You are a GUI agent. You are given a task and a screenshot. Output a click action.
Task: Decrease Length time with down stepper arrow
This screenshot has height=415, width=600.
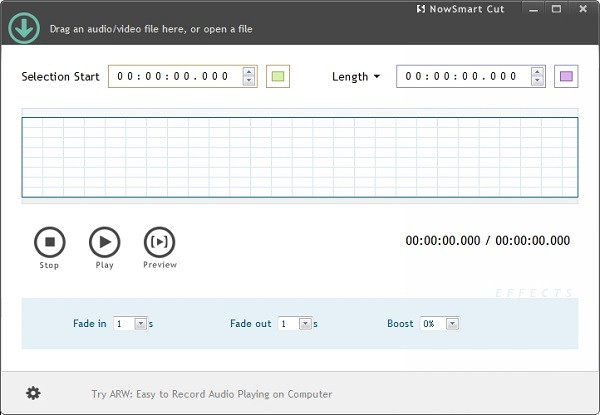(537, 82)
